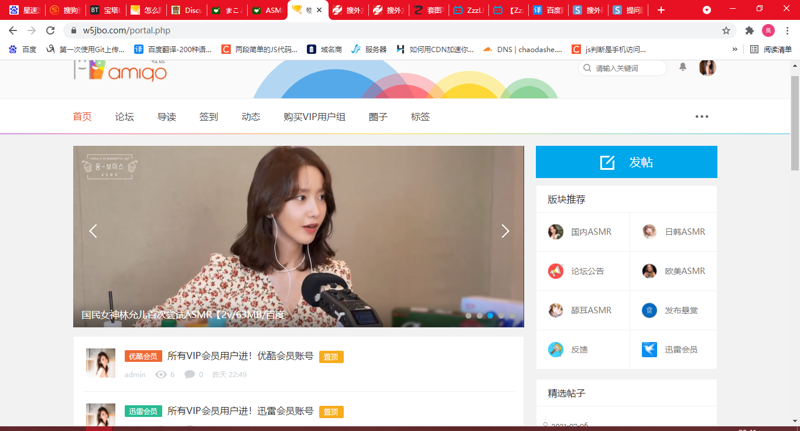Viewport: 800px width, 431px height.
Task: Open the 动态 nav item
Action: (251, 117)
